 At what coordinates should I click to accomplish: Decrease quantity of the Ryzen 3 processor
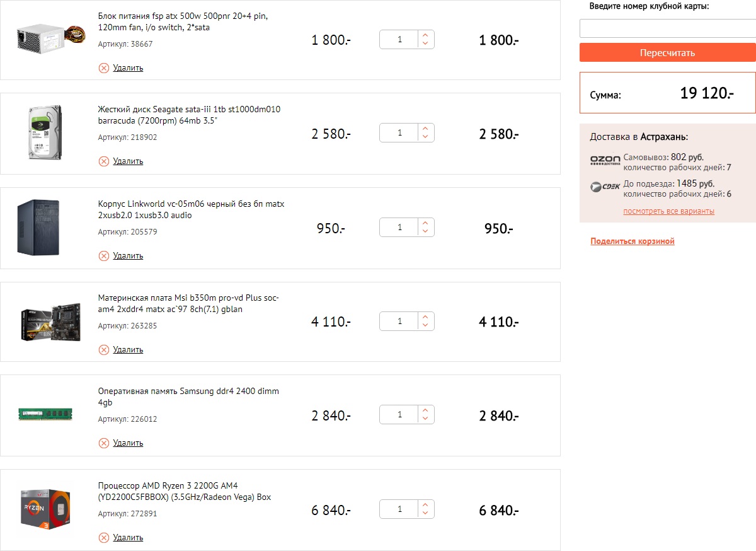[426, 514]
